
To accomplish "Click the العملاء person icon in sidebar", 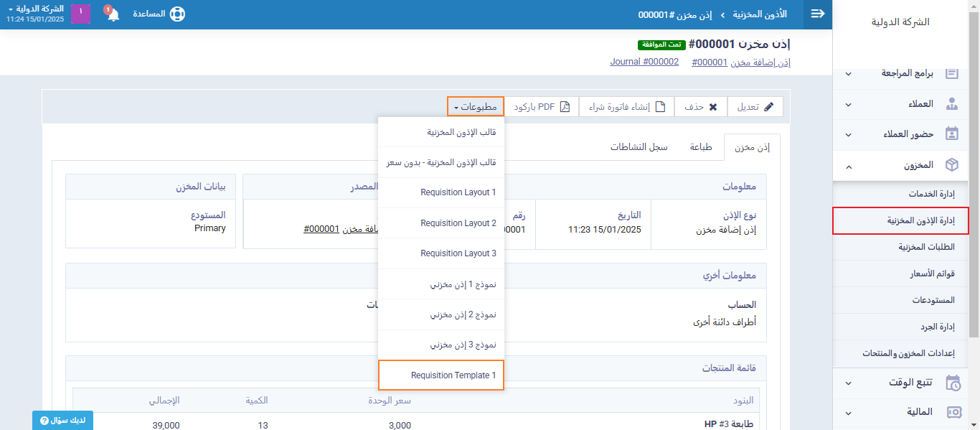I will [x=952, y=104].
